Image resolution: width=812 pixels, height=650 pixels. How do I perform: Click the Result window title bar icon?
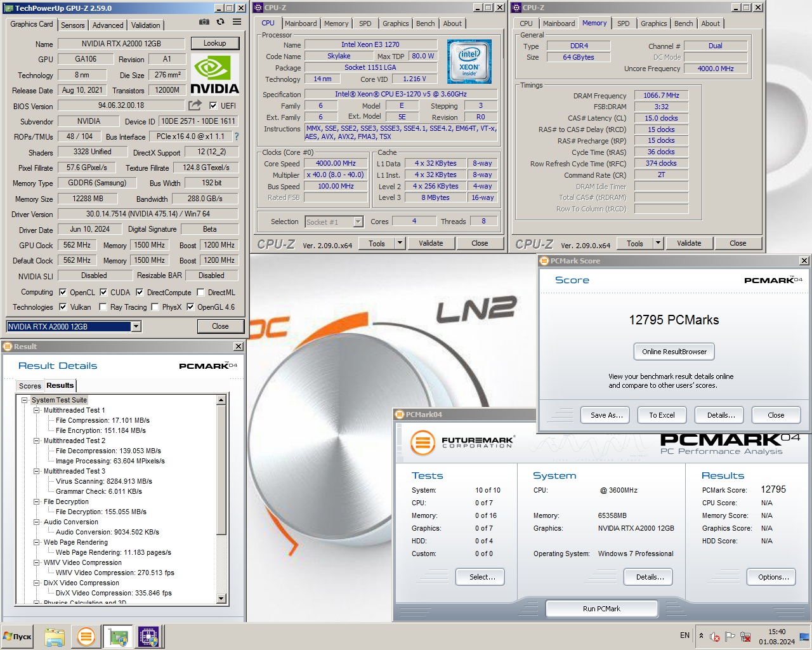[x=8, y=347]
